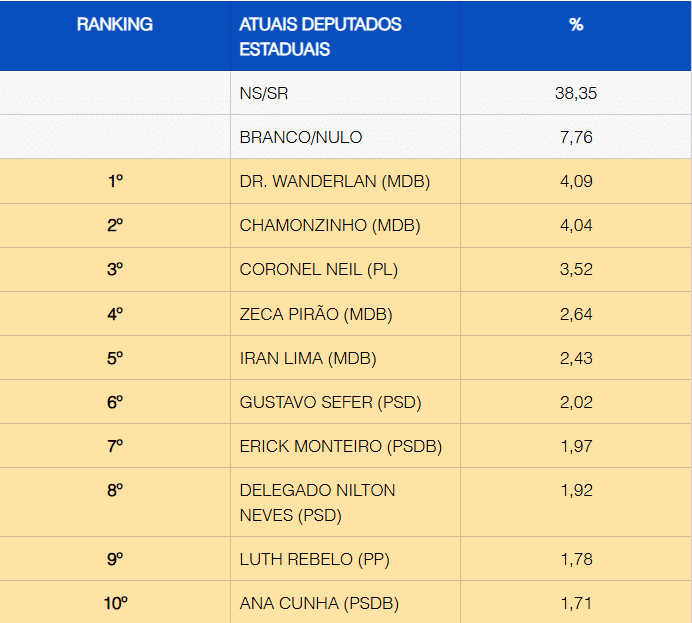Click the 4,09 percentage value
Viewport: 692px width, 623px height.
(576, 182)
